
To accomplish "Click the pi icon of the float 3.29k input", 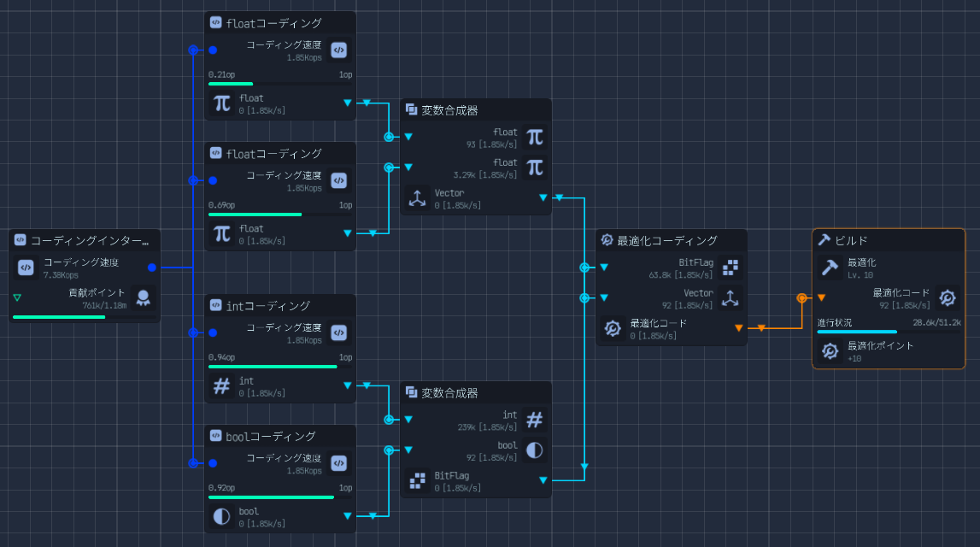I will (x=535, y=168).
